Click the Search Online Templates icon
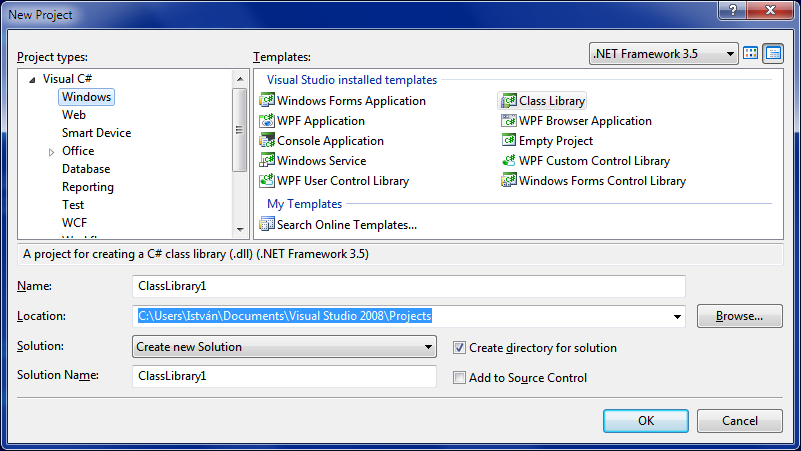801x451 pixels. click(x=267, y=224)
